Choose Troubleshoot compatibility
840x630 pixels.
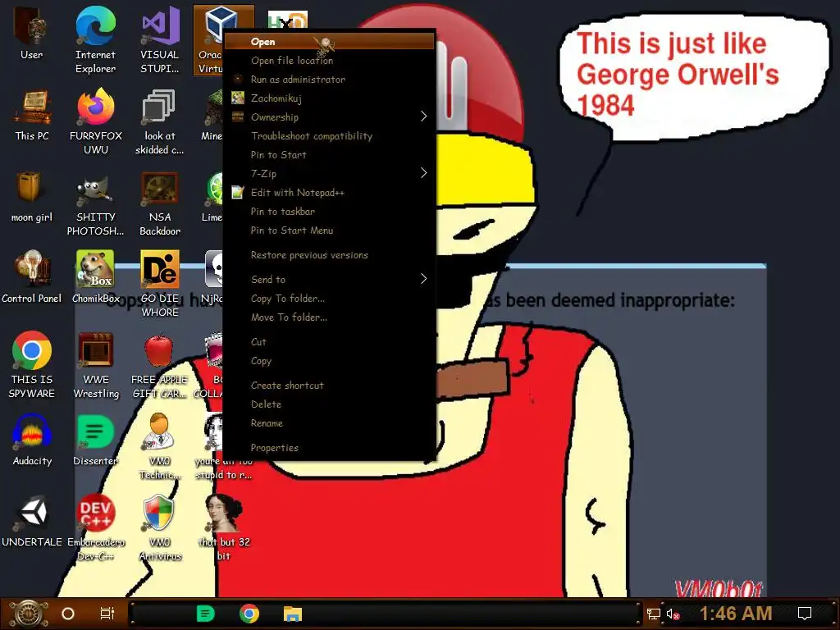[x=329, y=135]
